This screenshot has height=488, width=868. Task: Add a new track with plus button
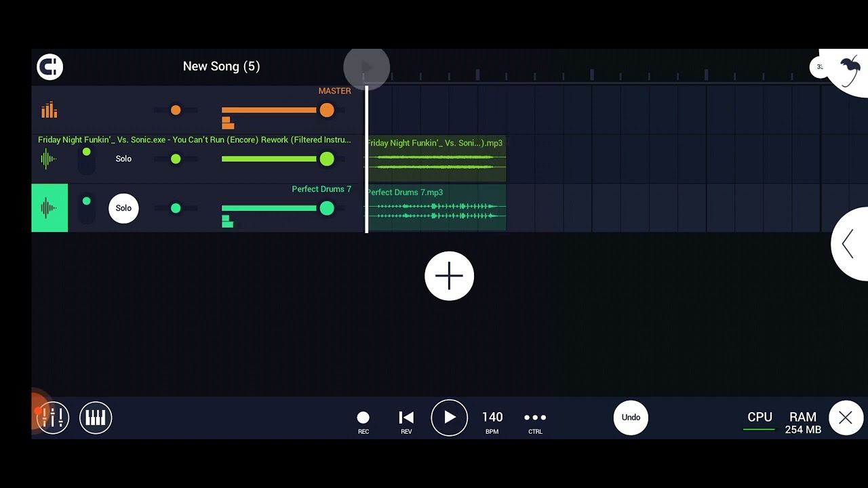[x=450, y=276]
